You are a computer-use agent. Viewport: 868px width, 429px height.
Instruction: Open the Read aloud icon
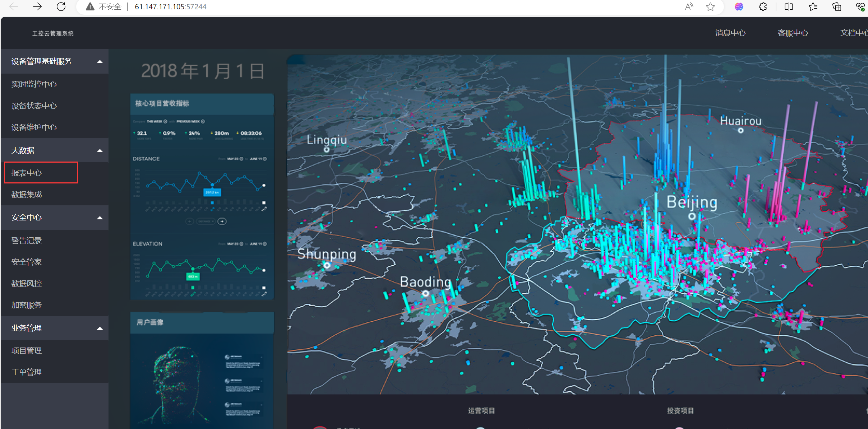click(688, 6)
